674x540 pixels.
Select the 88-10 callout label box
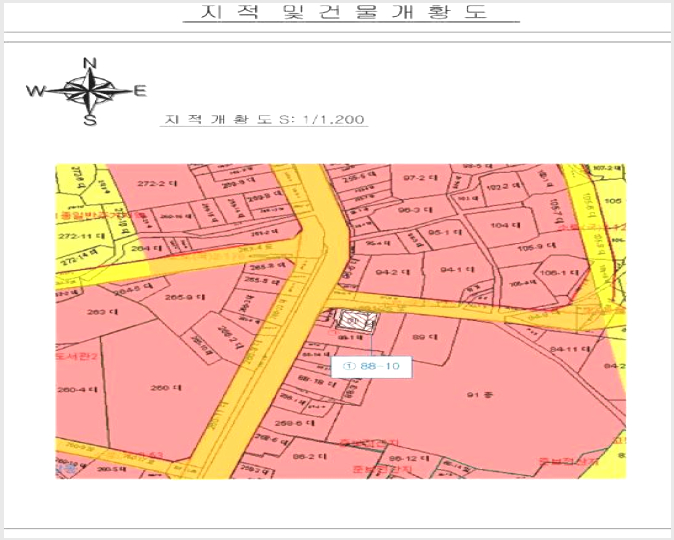371,366
